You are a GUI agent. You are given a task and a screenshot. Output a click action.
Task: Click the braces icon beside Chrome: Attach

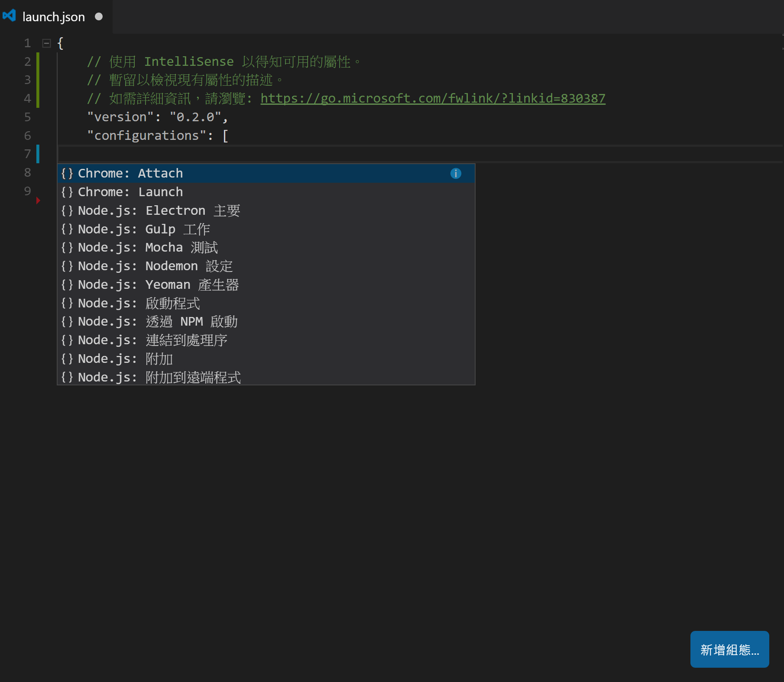(x=67, y=173)
